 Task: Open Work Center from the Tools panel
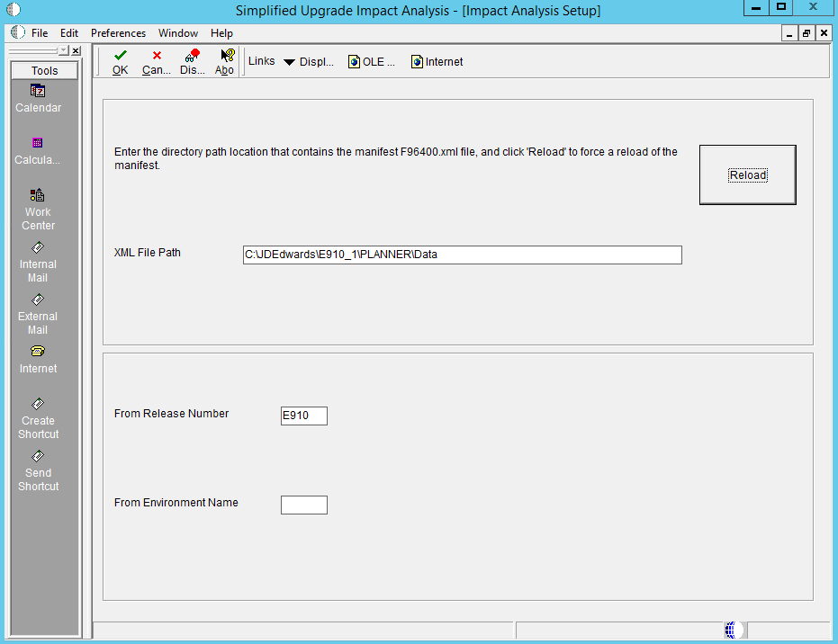tap(38, 210)
